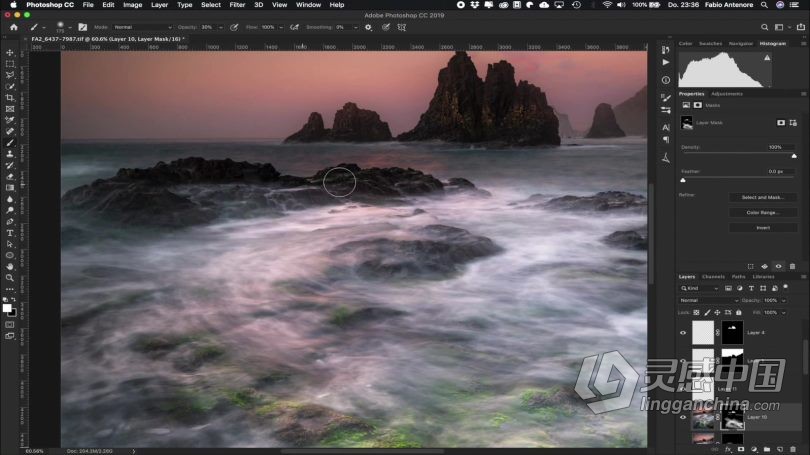Select the Zoom tool
Screen dimensions: 810x455
click(10, 278)
